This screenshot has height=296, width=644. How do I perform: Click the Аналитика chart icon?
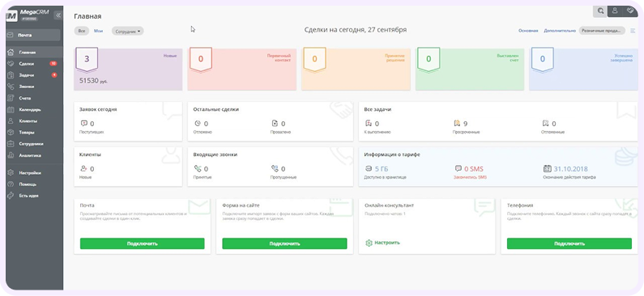pyautogui.click(x=11, y=155)
